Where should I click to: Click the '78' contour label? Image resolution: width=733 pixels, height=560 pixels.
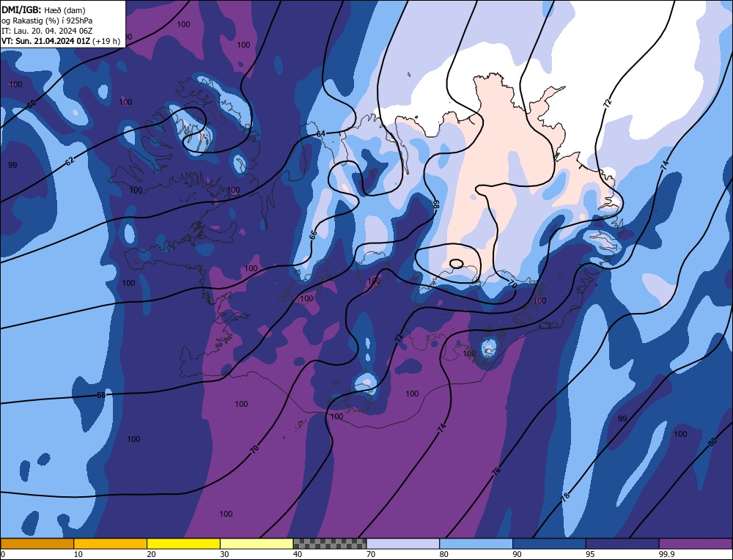566,496
